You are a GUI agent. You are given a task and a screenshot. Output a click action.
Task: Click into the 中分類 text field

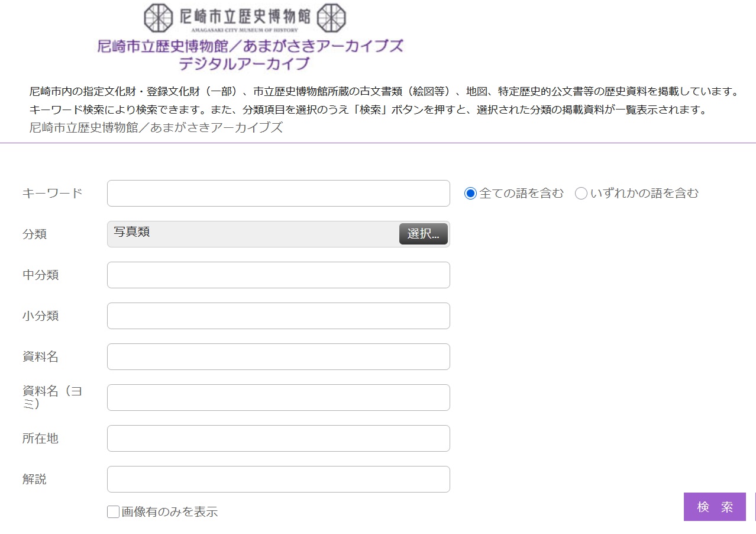click(278, 275)
